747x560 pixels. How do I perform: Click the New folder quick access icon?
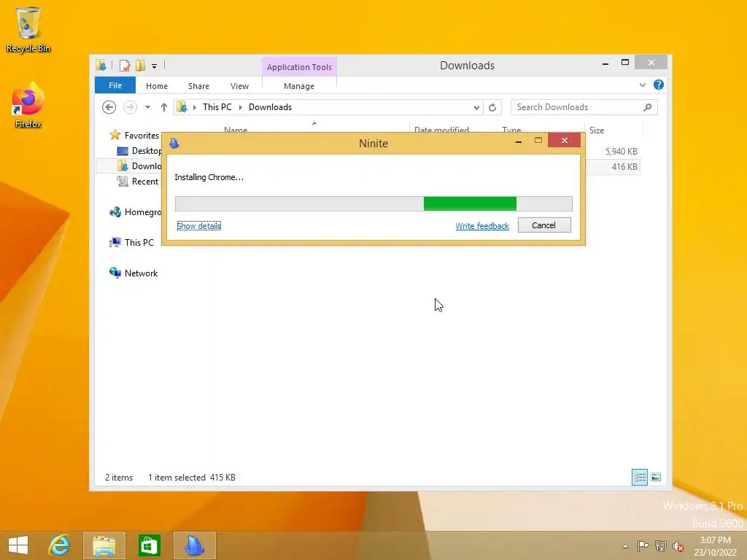pyautogui.click(x=140, y=66)
